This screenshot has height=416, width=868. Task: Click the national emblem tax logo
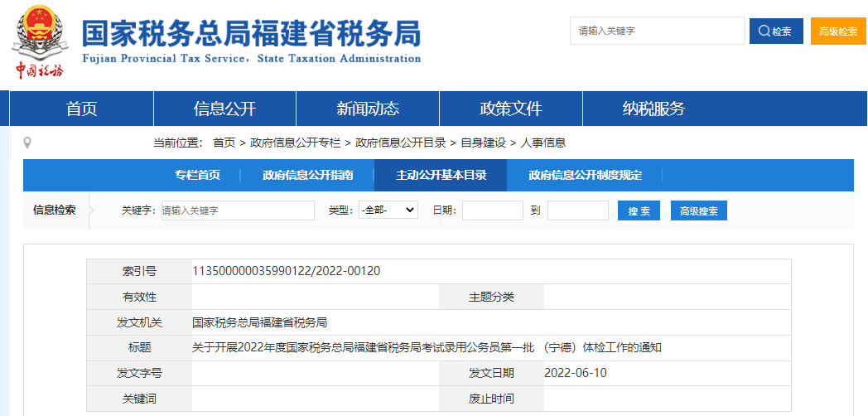40,42
